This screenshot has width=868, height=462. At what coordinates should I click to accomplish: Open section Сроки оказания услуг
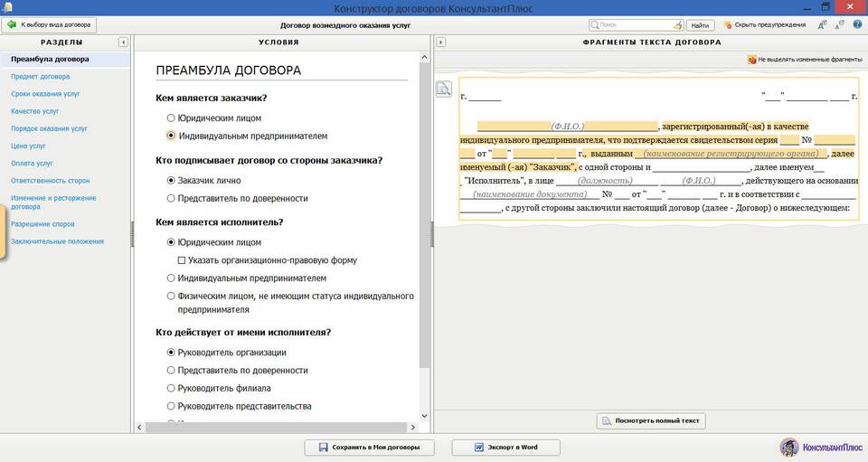[45, 94]
